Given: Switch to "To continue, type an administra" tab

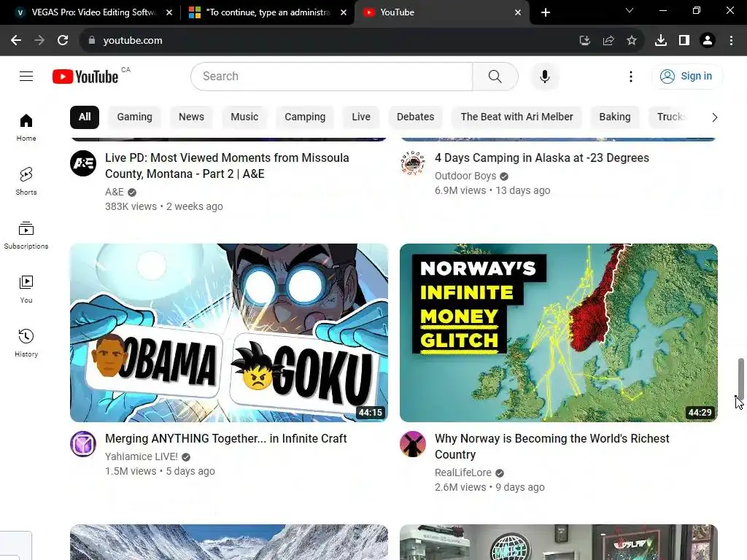Looking at the screenshot, I should tap(268, 12).
